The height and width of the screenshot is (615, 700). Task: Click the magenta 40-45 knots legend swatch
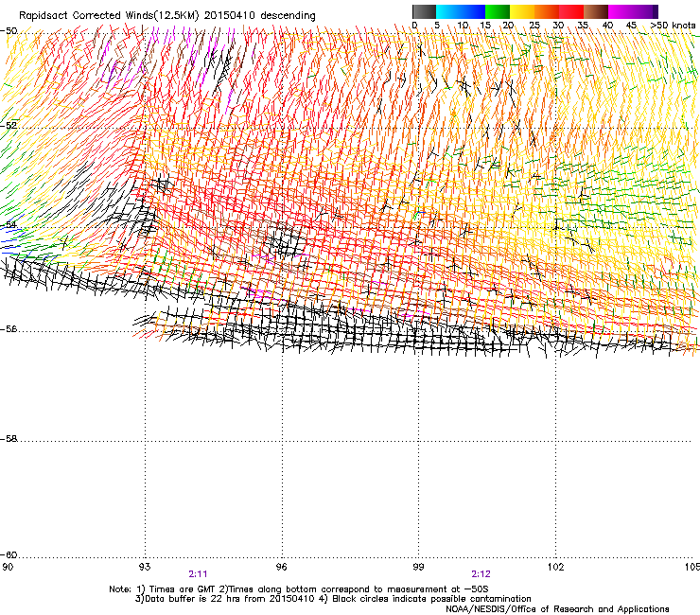click(x=621, y=11)
